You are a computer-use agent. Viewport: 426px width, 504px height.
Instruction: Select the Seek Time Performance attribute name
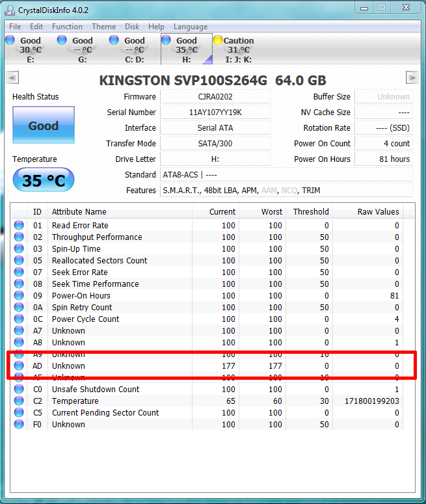tap(95, 284)
